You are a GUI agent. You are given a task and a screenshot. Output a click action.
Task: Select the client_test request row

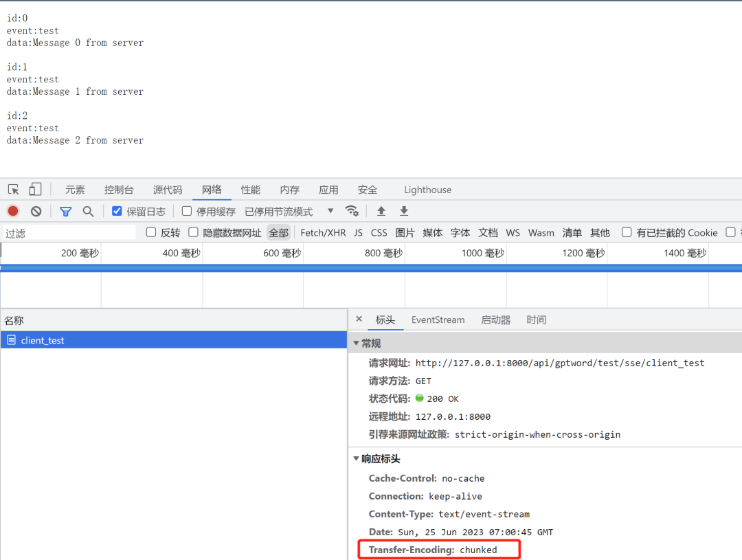174,340
